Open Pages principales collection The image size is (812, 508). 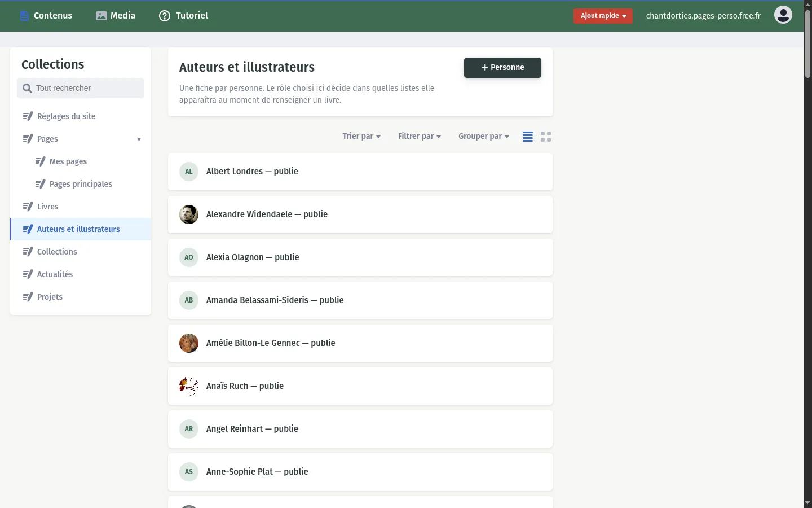(x=81, y=184)
